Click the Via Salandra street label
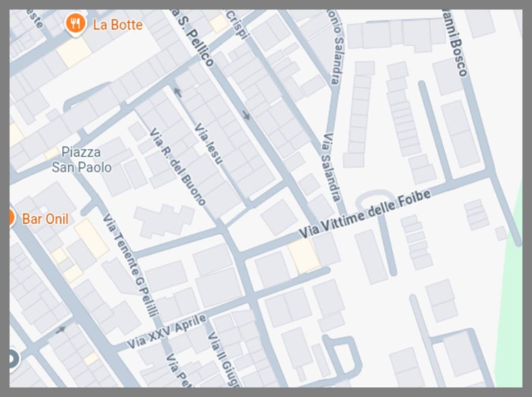 330,167
